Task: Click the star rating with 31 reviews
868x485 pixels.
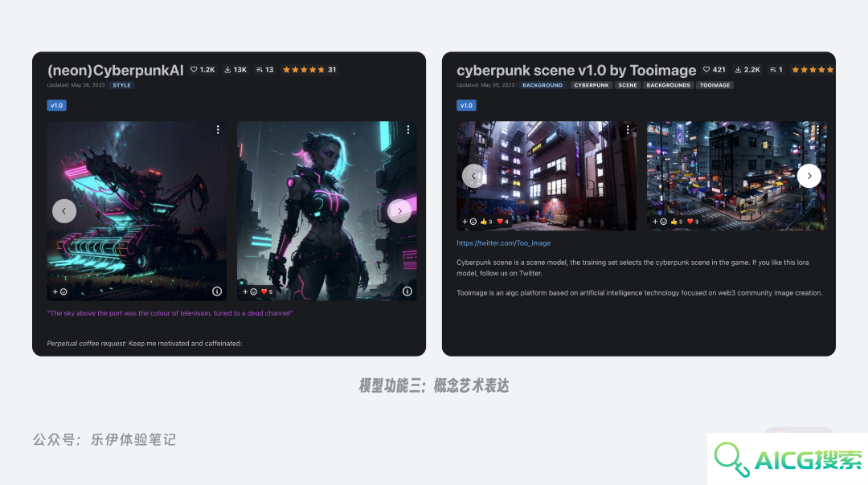Action: point(309,70)
